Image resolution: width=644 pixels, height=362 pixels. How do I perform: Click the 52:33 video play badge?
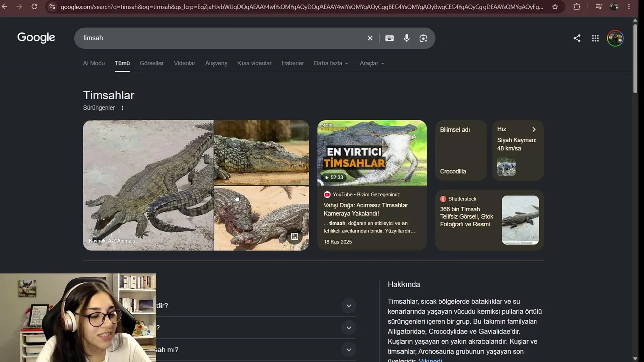[x=333, y=177]
